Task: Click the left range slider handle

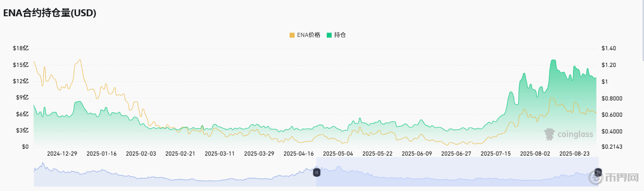Action: (x=316, y=172)
